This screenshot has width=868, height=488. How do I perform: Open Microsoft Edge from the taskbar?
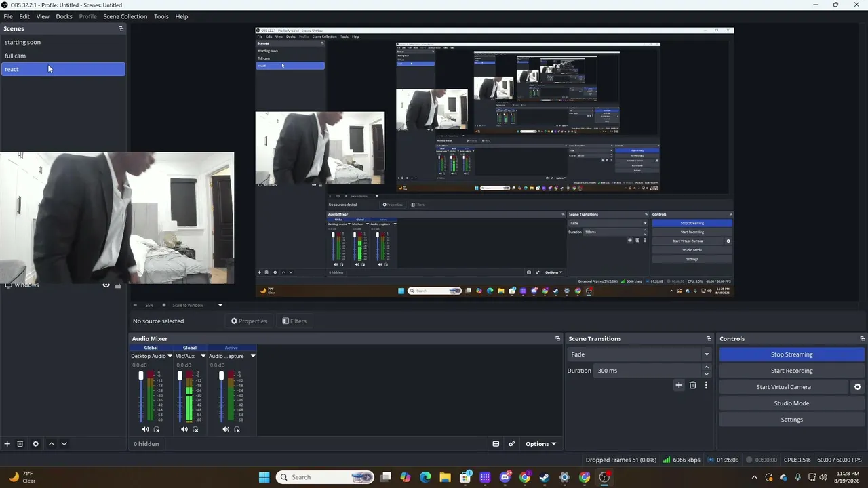coord(425,477)
